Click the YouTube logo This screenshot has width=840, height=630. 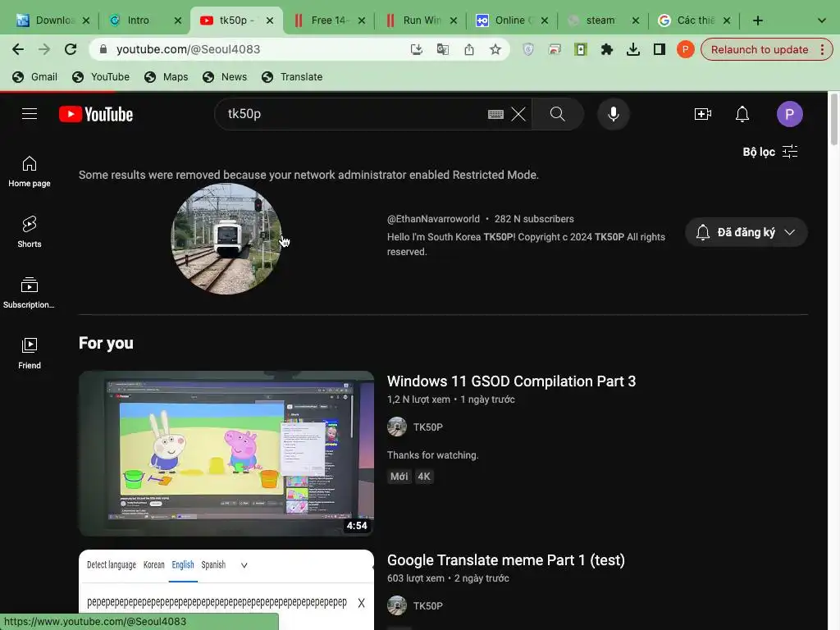[x=96, y=114]
